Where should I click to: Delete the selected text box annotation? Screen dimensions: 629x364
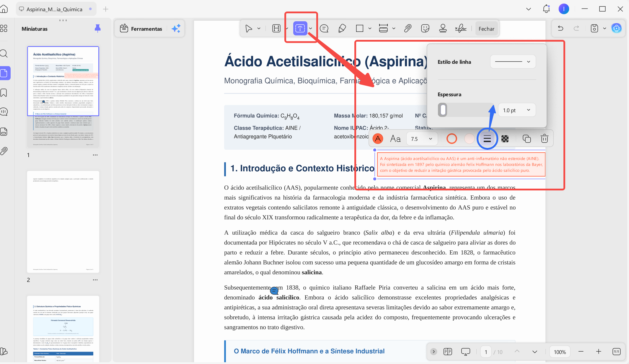pos(545,138)
